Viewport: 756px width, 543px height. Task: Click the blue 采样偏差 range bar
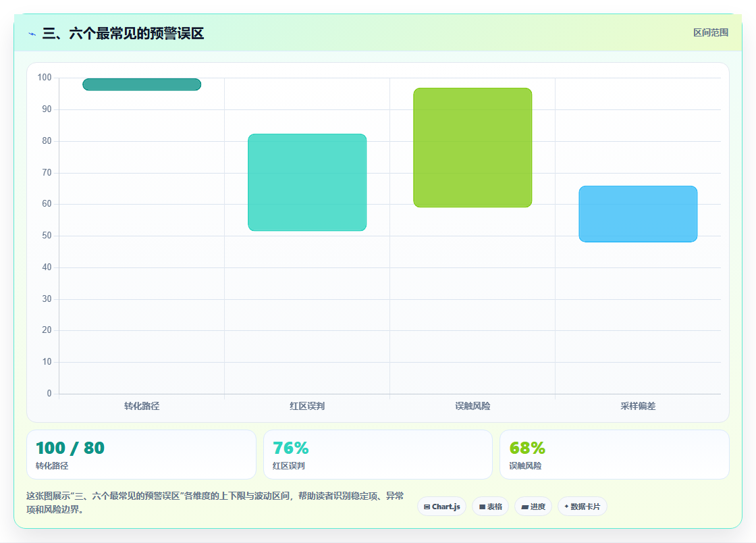(x=638, y=213)
